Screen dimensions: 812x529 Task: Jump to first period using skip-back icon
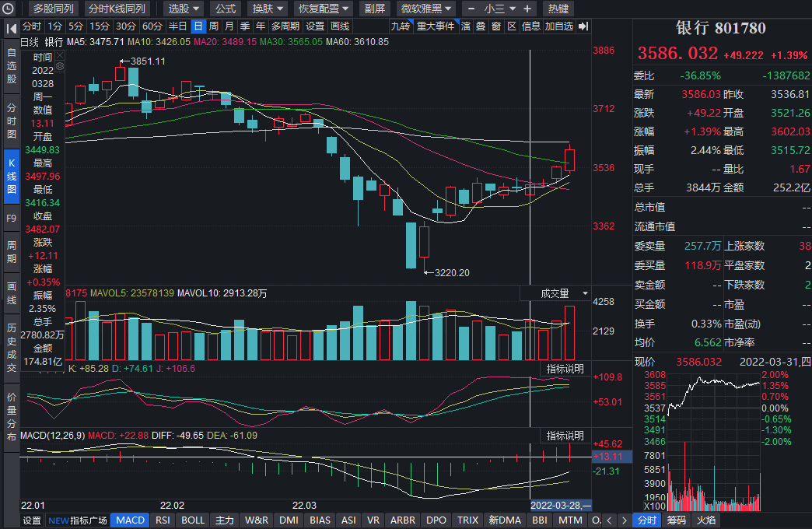(11, 26)
